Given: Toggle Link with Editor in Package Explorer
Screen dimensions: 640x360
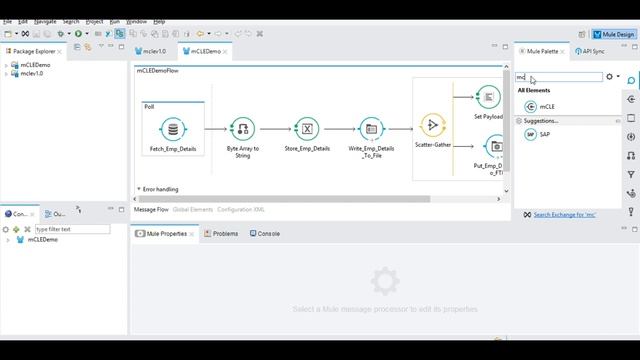Looking at the screenshot, I should click(x=88, y=47).
